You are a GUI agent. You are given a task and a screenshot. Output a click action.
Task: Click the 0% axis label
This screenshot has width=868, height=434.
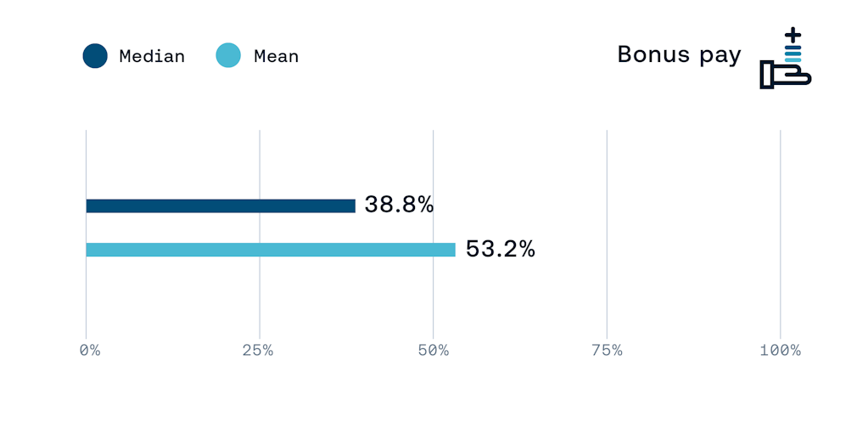(89, 350)
